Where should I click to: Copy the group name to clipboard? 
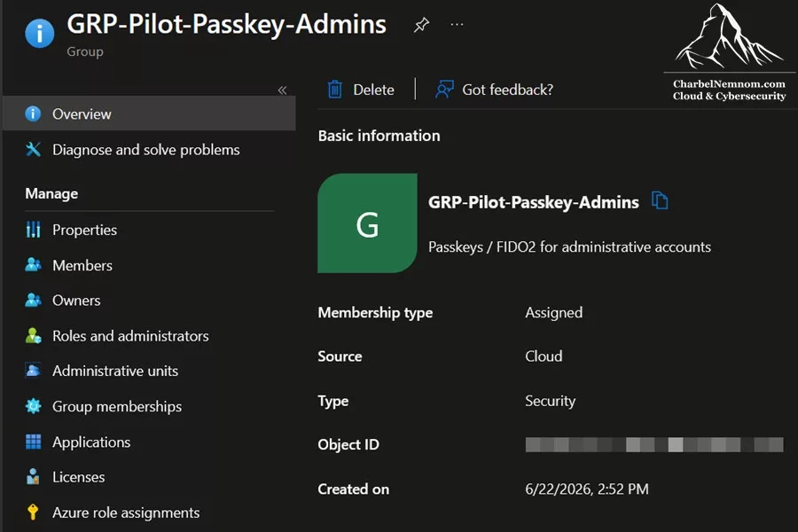(660, 200)
